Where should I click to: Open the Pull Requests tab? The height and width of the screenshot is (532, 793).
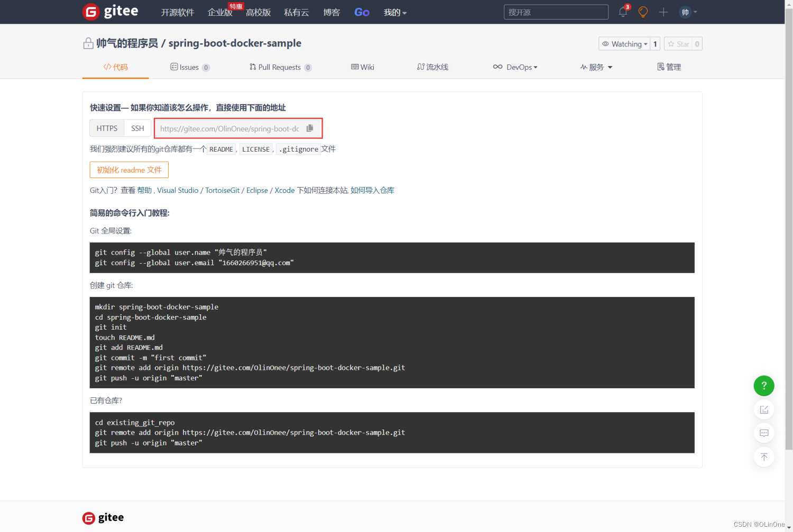click(281, 67)
